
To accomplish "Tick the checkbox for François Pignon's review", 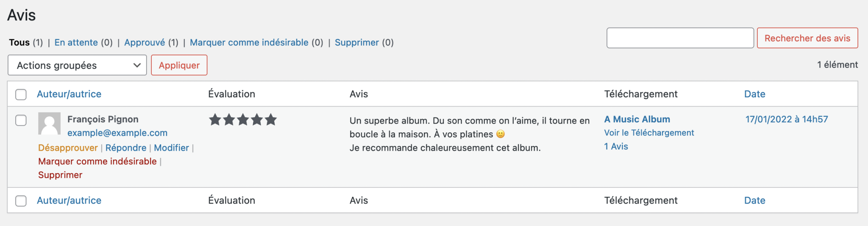I will (21, 120).
